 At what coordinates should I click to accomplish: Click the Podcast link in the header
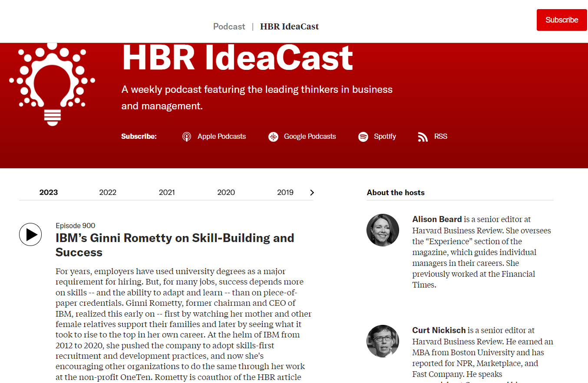click(x=229, y=26)
